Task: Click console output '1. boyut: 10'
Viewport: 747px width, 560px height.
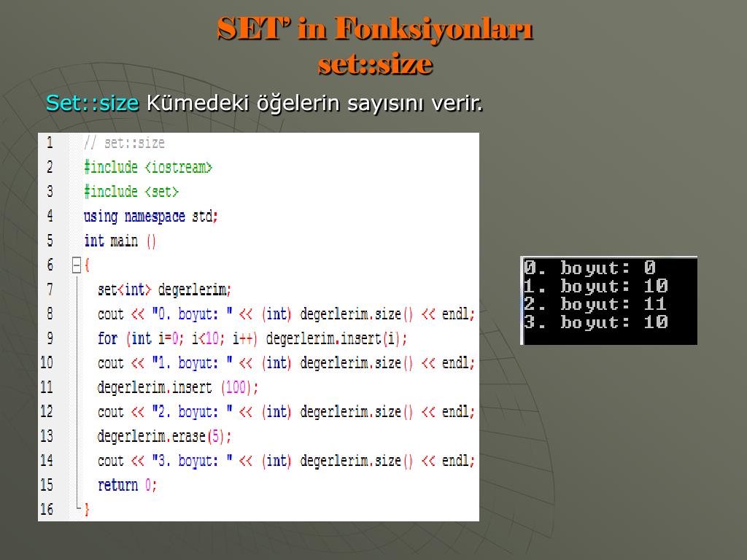Action: 596,286
